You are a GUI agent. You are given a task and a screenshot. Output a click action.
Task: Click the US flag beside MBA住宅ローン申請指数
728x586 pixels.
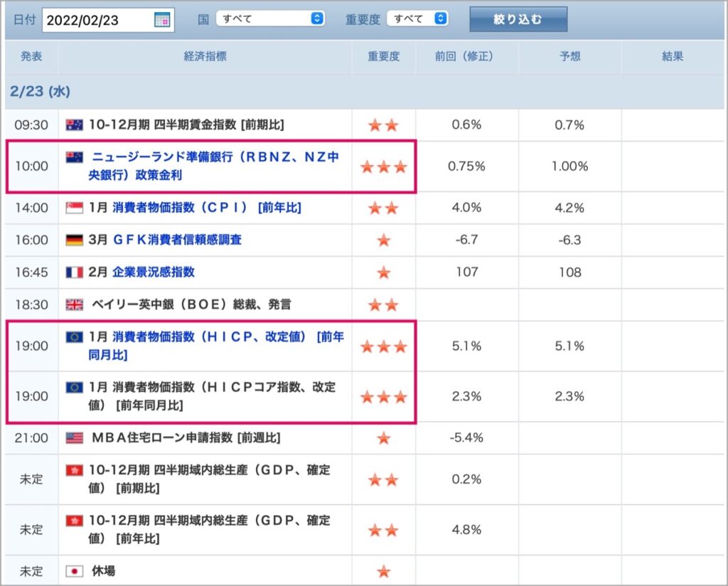pos(74,438)
